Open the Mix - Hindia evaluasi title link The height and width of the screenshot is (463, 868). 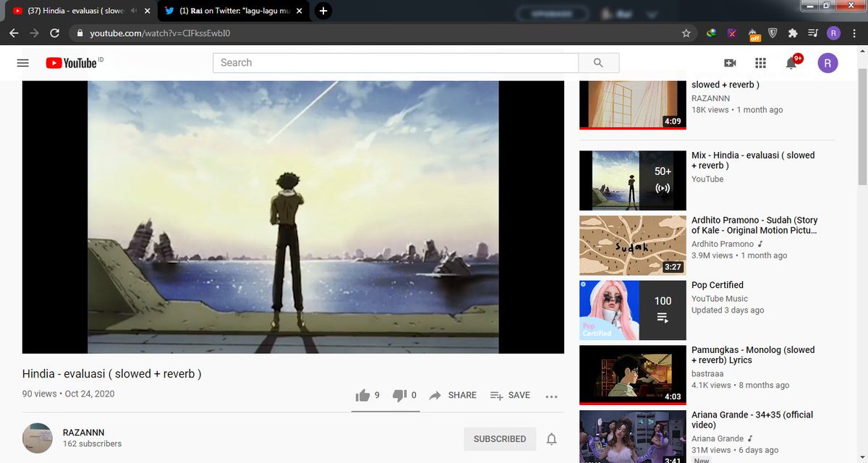(753, 161)
